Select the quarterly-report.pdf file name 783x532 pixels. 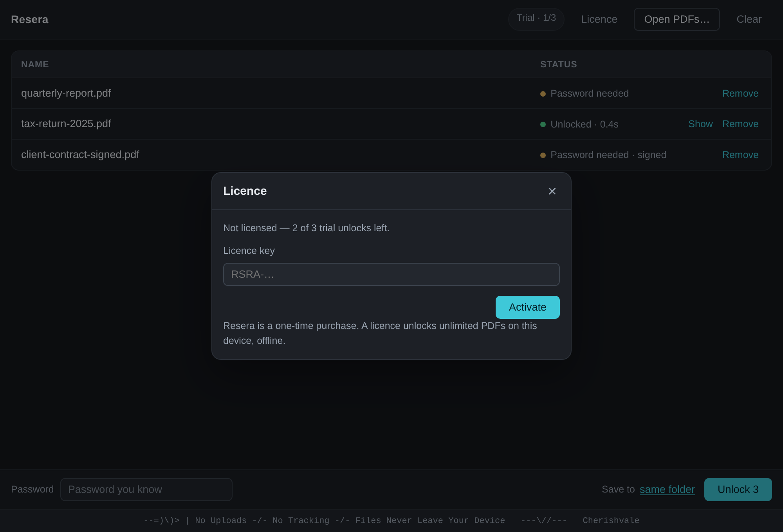point(66,93)
